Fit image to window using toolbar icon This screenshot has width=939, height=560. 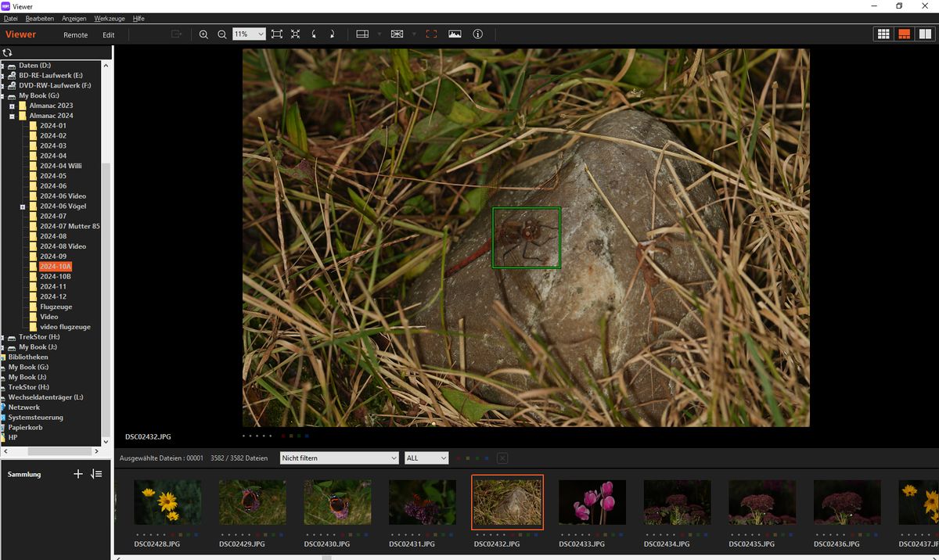[x=277, y=34]
